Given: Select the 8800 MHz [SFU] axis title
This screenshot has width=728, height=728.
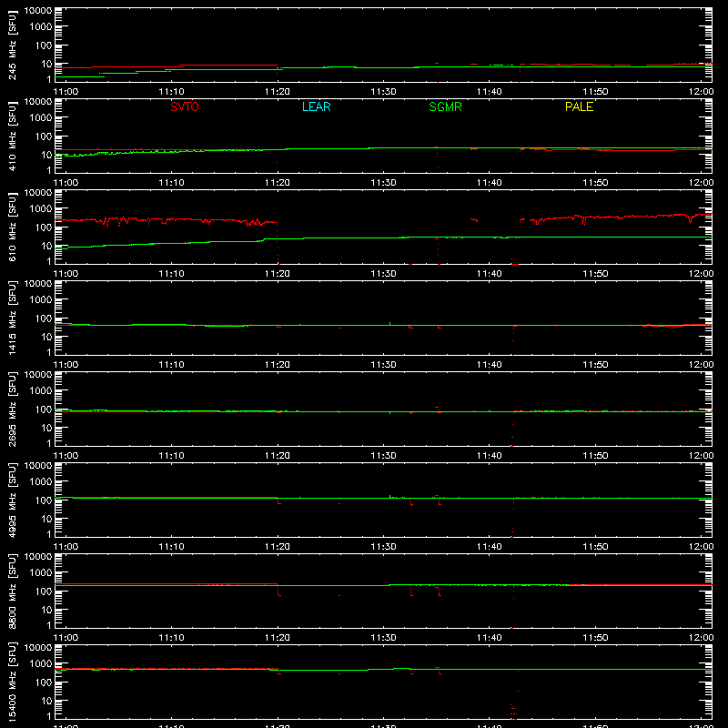Looking at the screenshot, I should (x=13, y=591).
